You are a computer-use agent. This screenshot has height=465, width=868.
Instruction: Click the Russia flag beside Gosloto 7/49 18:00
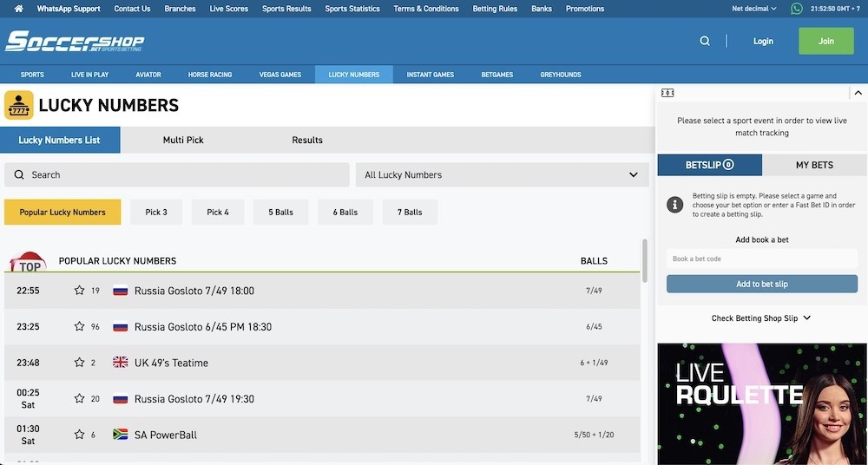pos(121,291)
